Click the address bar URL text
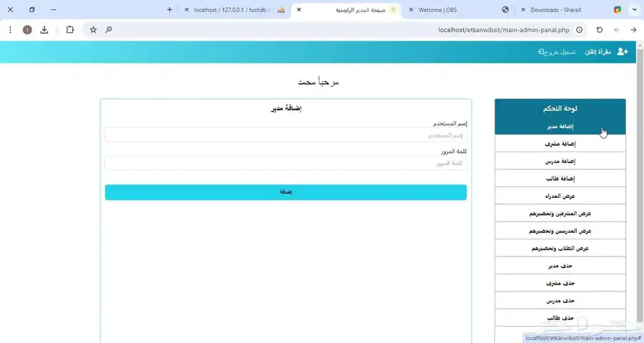Screen dimensions: 644x343 (x=504, y=30)
